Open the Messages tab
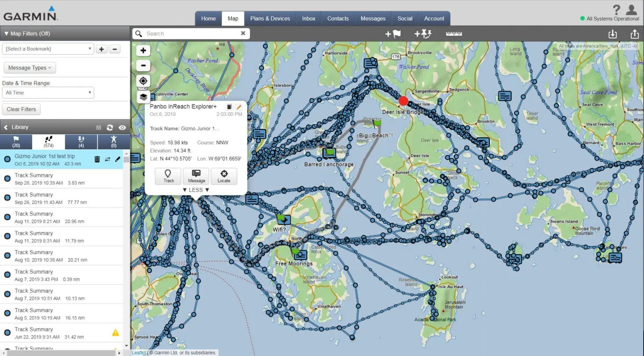 (x=373, y=19)
